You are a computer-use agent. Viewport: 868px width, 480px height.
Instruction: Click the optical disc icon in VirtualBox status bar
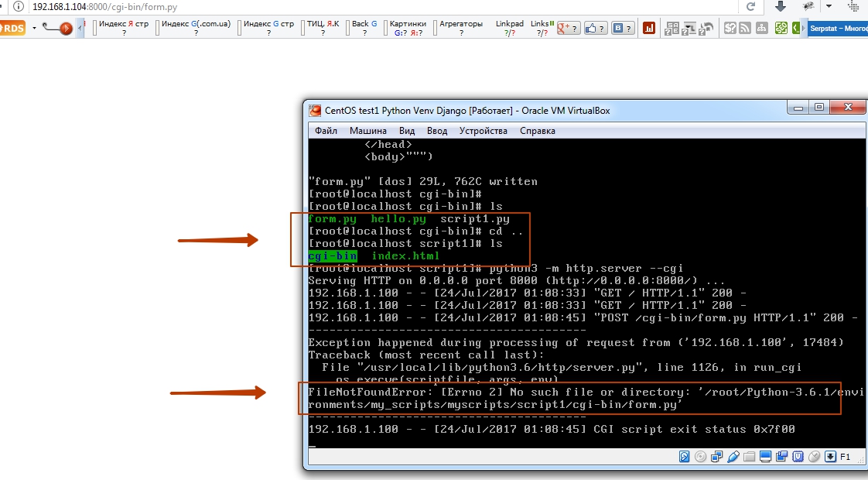coord(701,457)
